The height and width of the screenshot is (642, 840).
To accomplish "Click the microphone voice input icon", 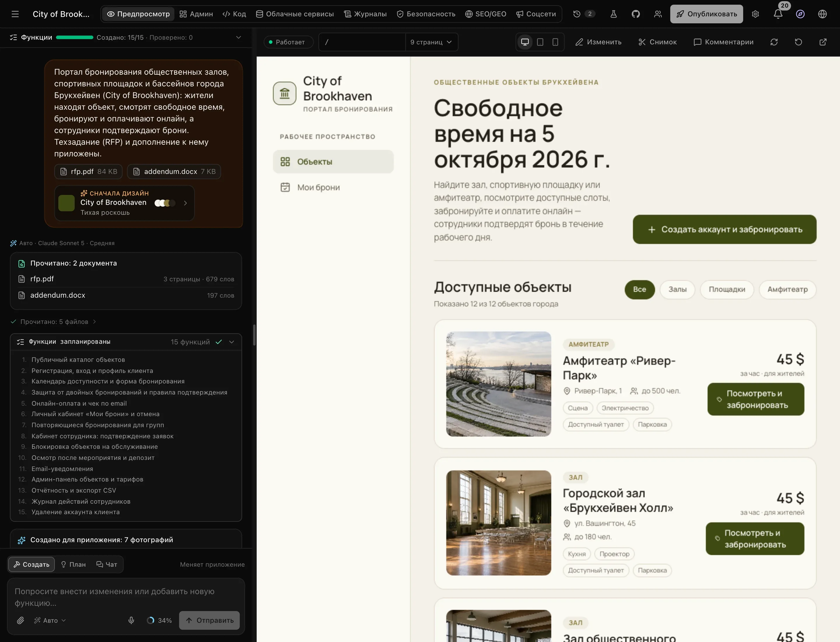I will (131, 620).
